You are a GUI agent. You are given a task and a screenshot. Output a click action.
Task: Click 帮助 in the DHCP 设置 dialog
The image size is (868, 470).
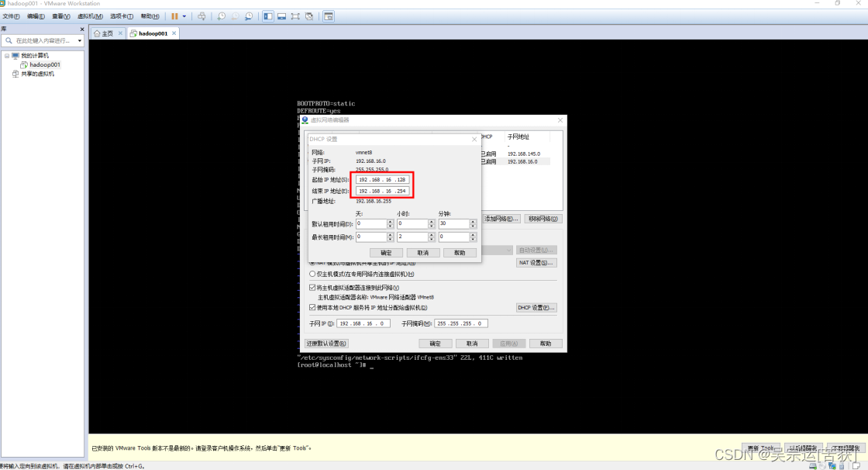(x=460, y=253)
